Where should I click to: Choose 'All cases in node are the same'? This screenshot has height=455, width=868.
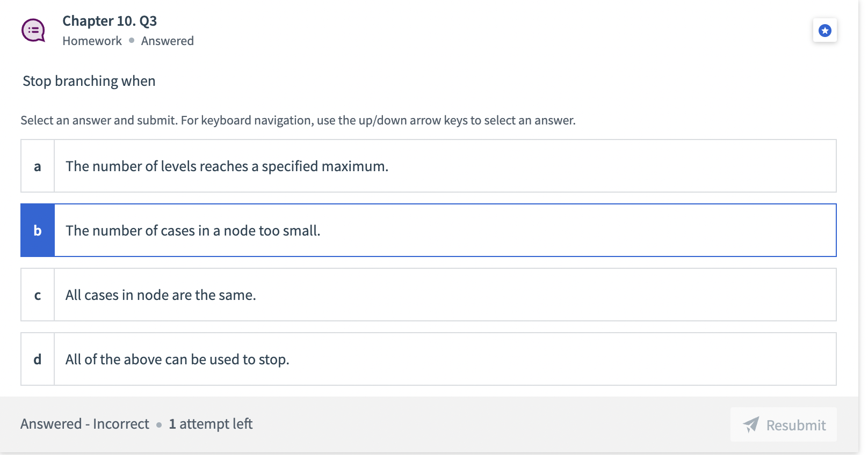point(161,295)
